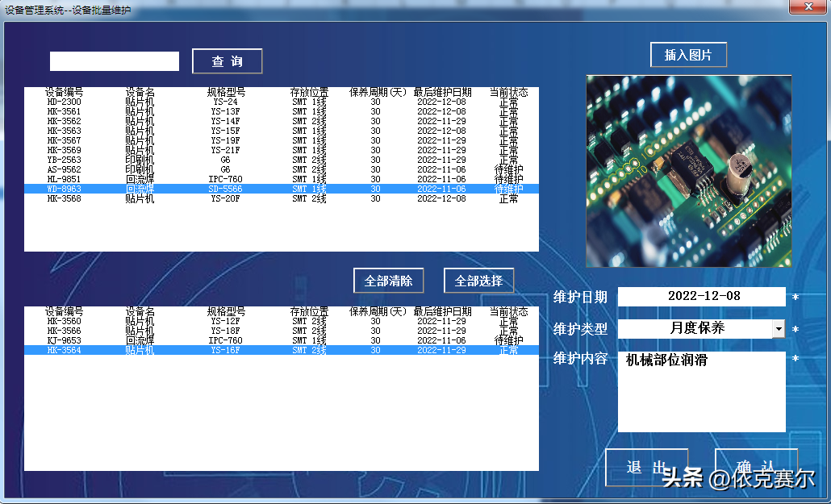Click the 维护内容 text area

coord(702,392)
